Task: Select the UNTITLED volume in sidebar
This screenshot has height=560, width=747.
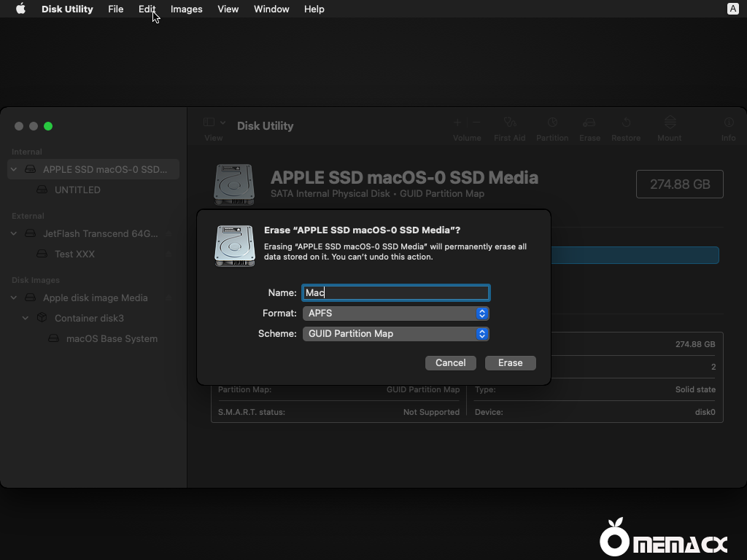Action: click(x=77, y=190)
